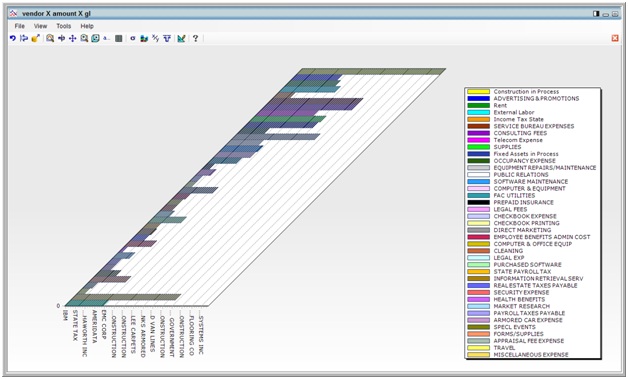Click the chart axes icon beside help

[181, 38]
